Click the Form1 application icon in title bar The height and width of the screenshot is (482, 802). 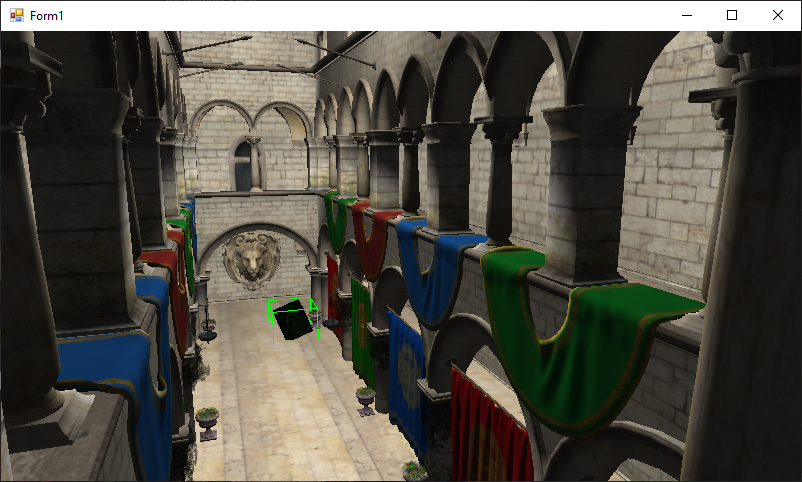[x=16, y=15]
